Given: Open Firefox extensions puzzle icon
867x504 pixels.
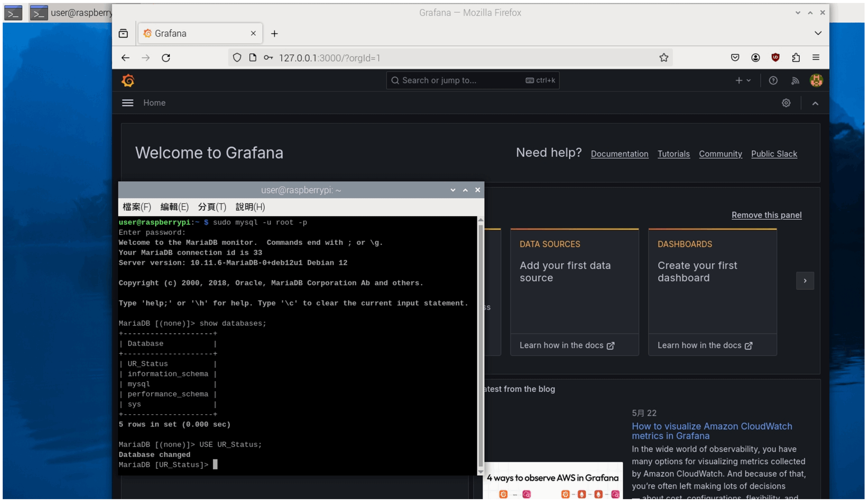Looking at the screenshot, I should pyautogui.click(x=796, y=58).
